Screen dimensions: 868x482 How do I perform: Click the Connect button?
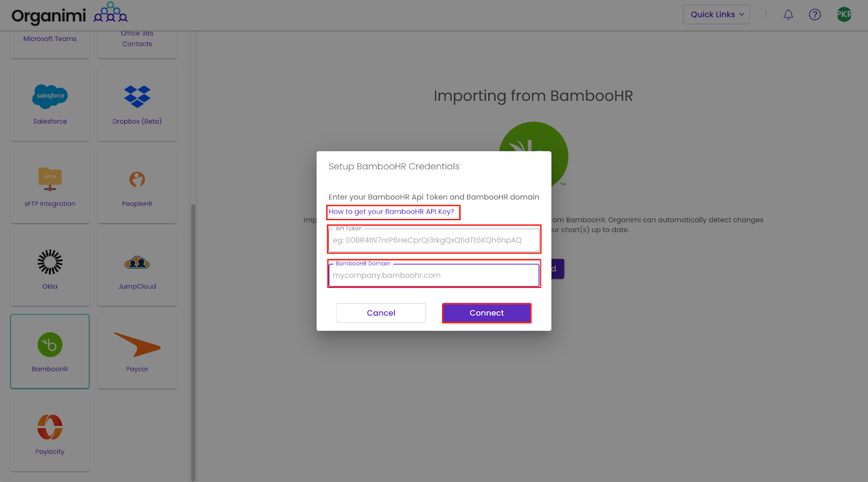point(487,313)
